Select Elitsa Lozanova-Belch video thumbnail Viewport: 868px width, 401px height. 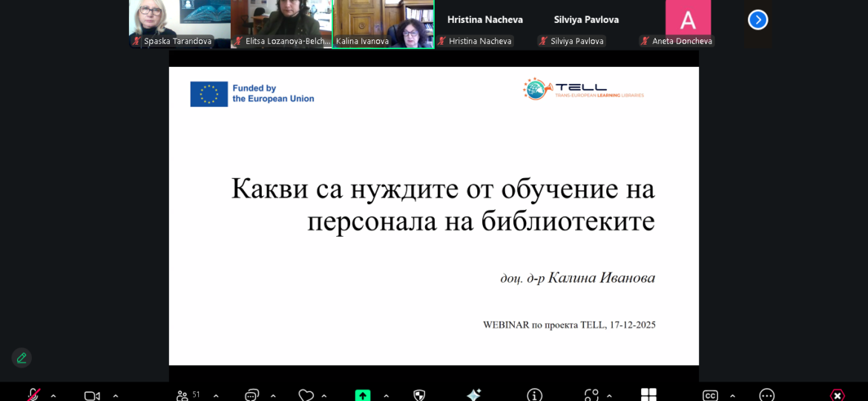point(281,24)
